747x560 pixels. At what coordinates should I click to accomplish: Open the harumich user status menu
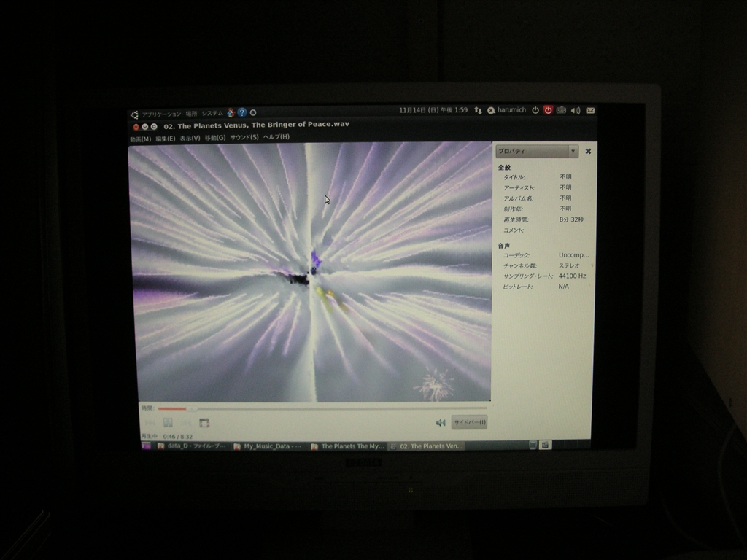pyautogui.click(x=506, y=110)
